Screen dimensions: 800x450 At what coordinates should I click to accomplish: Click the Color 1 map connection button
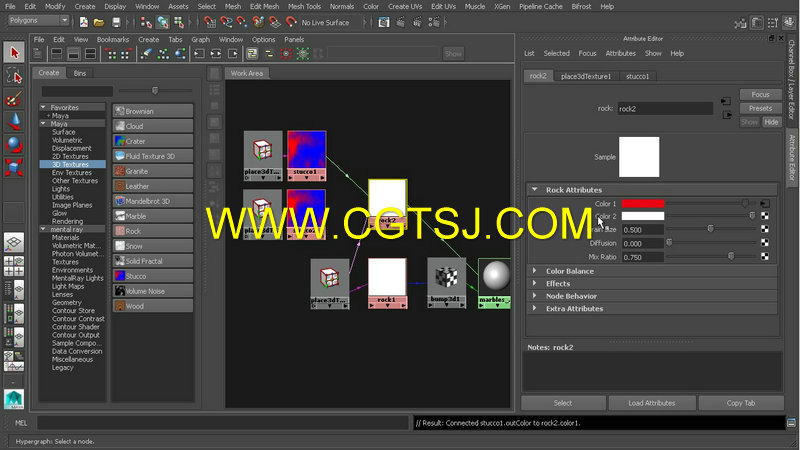(765, 203)
